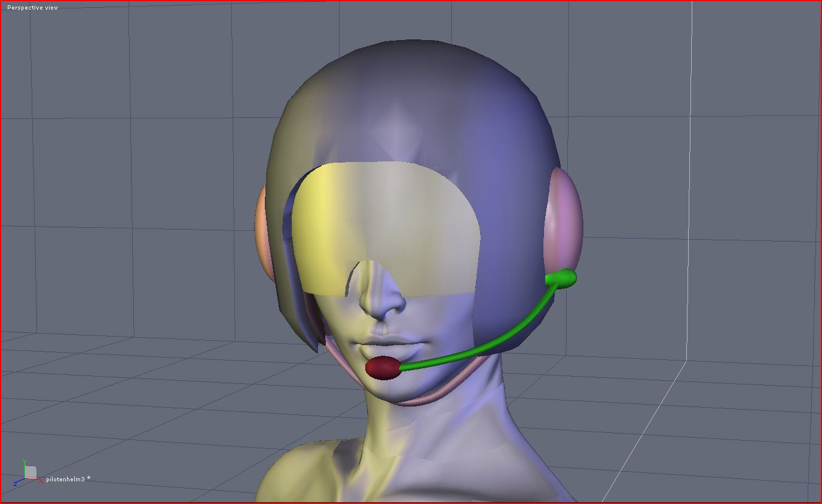Viewport: 822px width, 504px height.
Task: Select the orange ear cup opposite the microphone boom
Action: tap(263, 233)
